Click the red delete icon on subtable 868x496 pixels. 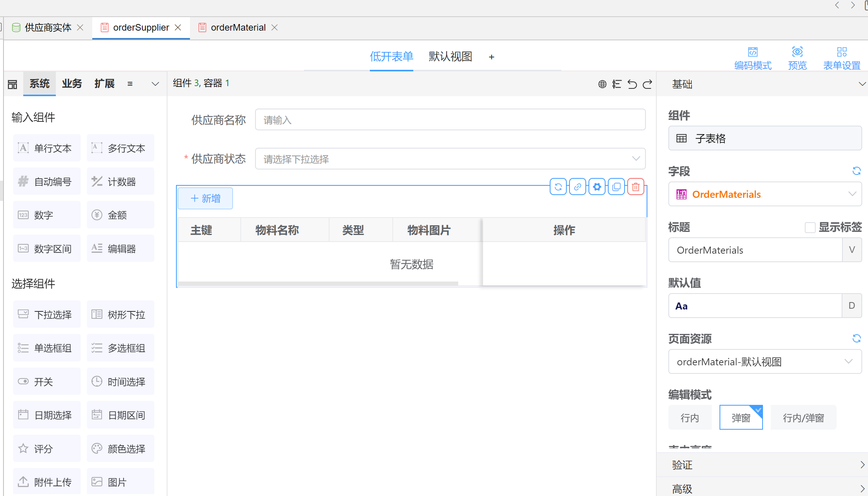[x=635, y=187]
